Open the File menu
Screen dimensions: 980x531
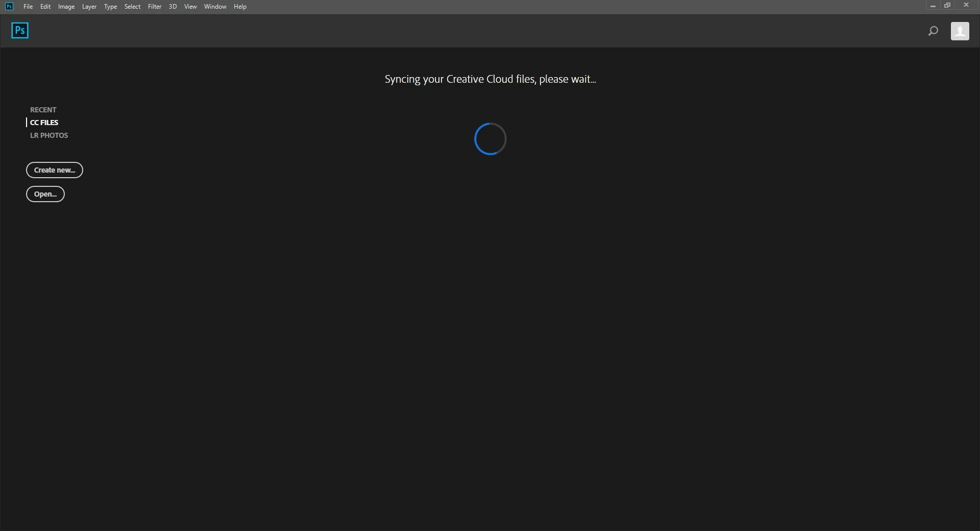28,7
